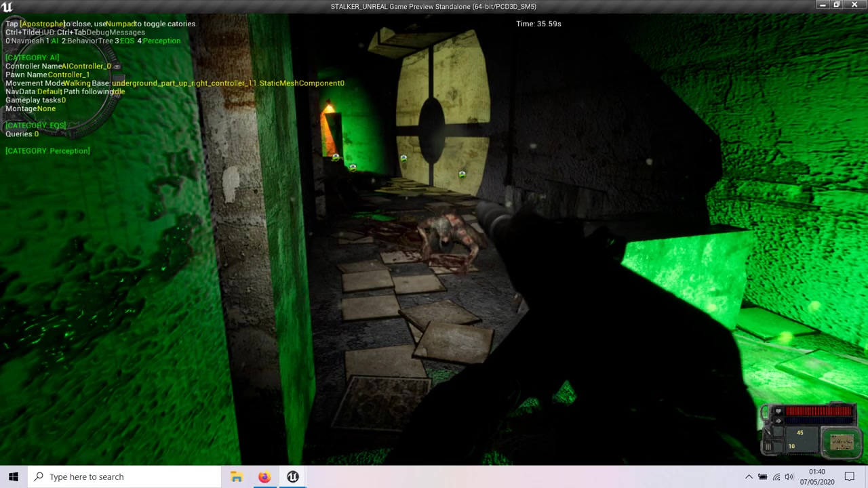Click the rightmost AI debug marker icon

462,174
